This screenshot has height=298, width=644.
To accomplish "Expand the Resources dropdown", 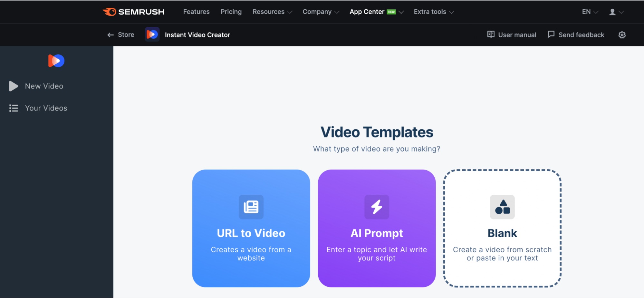I will click(272, 12).
